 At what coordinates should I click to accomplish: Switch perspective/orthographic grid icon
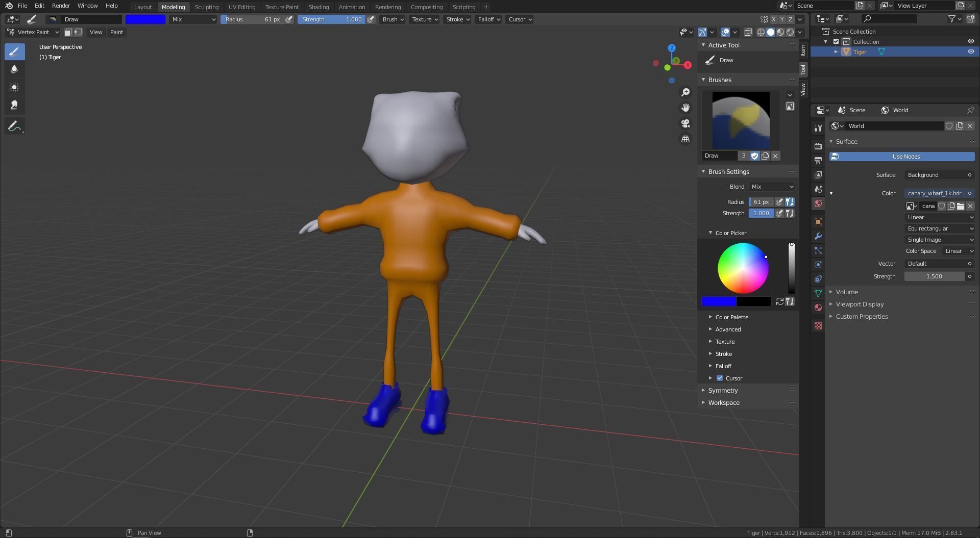[x=685, y=139]
